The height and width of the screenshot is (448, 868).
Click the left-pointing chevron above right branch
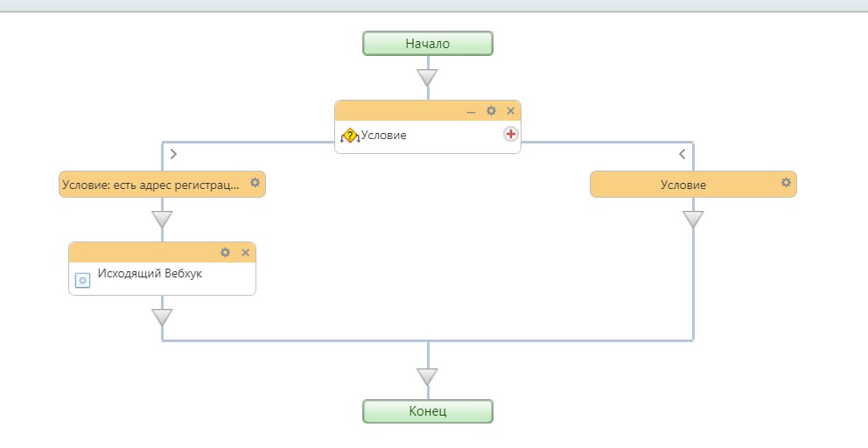[682, 154]
